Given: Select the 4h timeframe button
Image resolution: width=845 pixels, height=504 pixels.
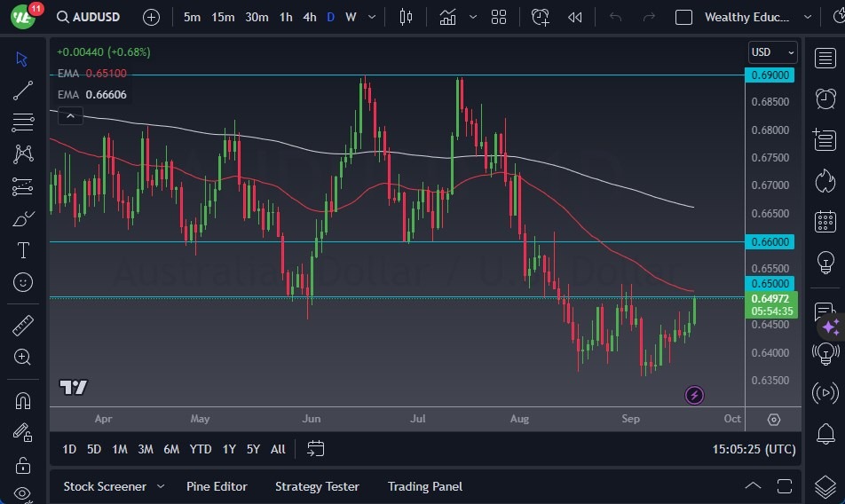Looking at the screenshot, I should click(x=309, y=17).
